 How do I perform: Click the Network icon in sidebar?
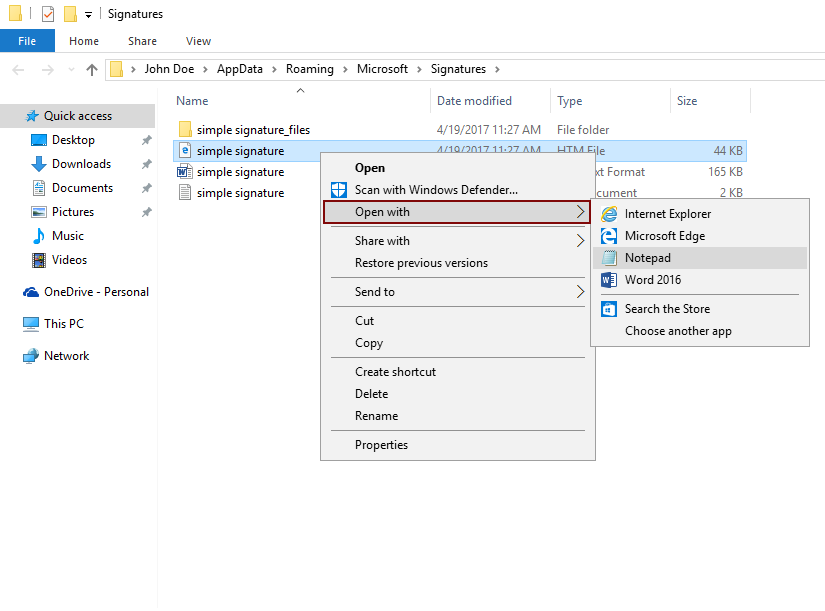(x=31, y=356)
